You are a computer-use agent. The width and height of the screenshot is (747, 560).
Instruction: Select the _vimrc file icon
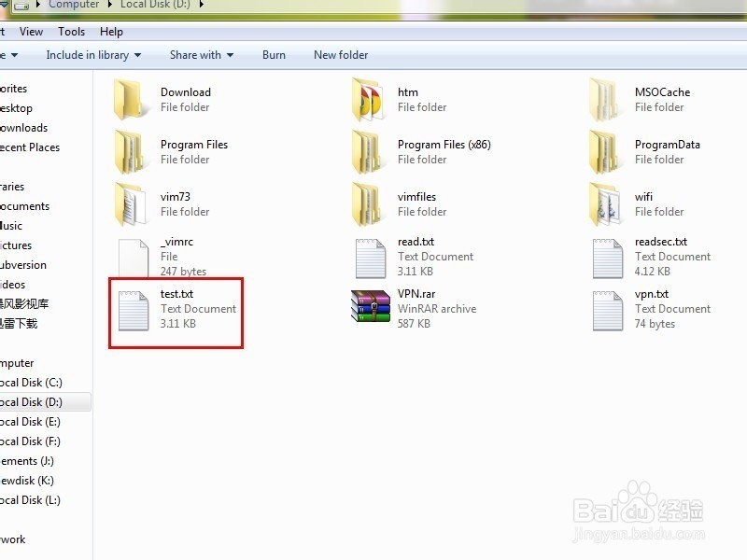pos(134,258)
